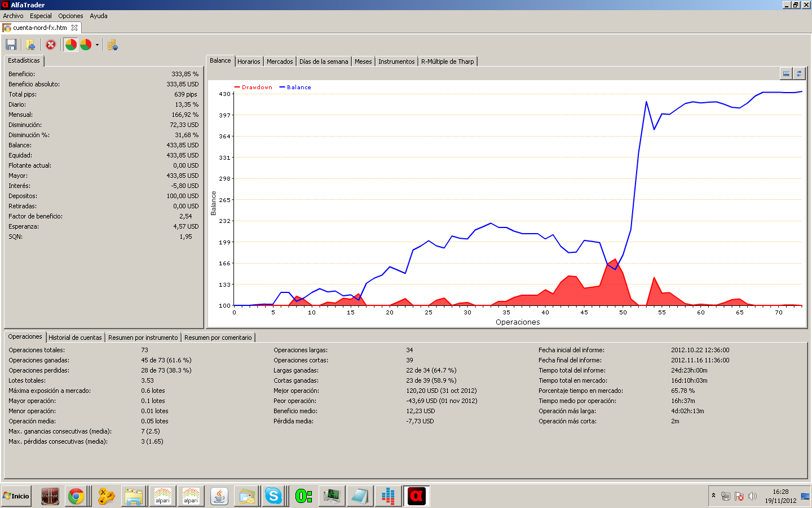The height and width of the screenshot is (508, 812).
Task: Click the blue refresh arrows chart icon
Action: [799, 73]
